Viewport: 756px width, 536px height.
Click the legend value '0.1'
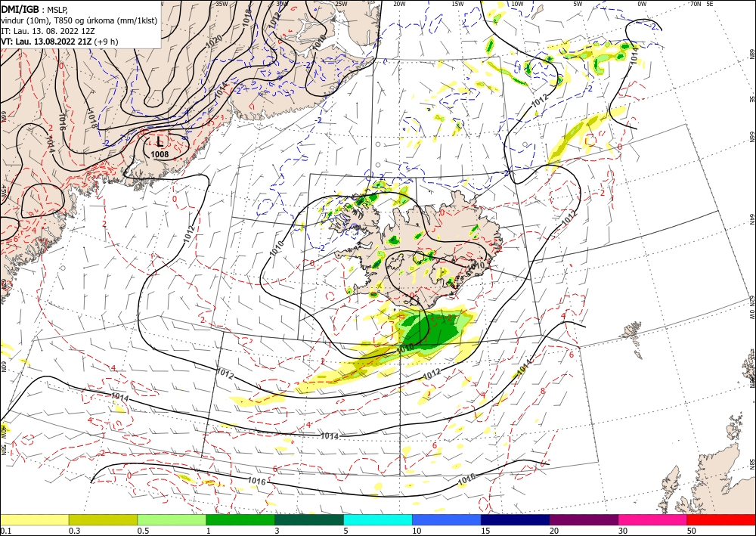[x=5, y=531]
